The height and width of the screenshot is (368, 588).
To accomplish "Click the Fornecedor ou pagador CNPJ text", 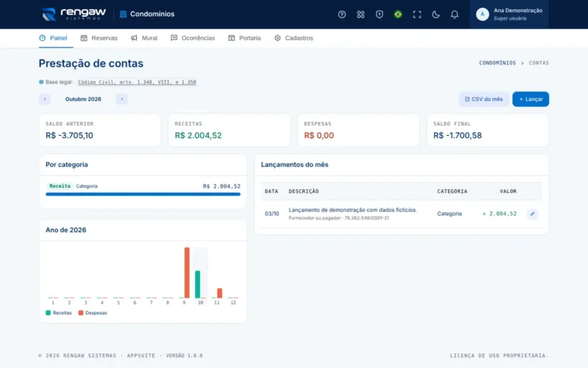I will tap(338, 219).
